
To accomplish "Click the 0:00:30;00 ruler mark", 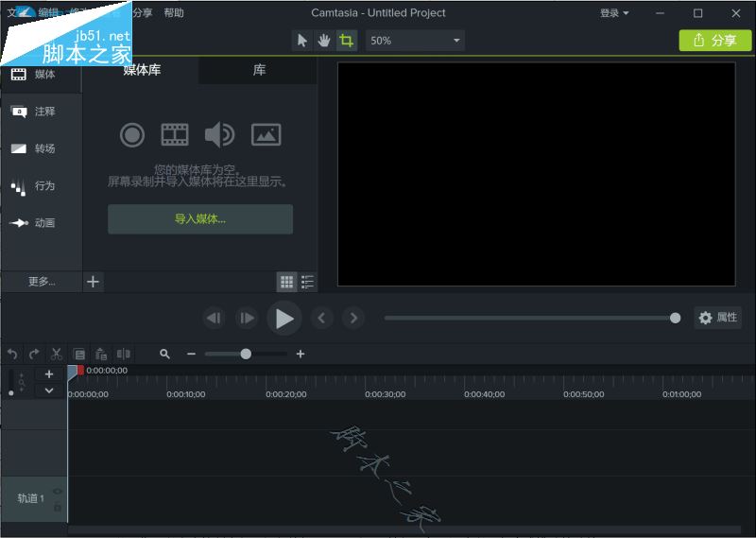I will click(385, 394).
